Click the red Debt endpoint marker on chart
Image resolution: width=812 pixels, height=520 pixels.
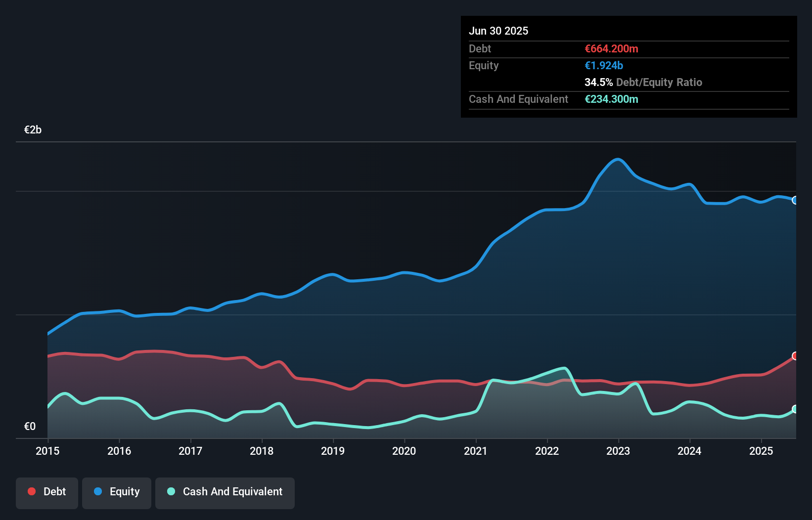point(795,356)
